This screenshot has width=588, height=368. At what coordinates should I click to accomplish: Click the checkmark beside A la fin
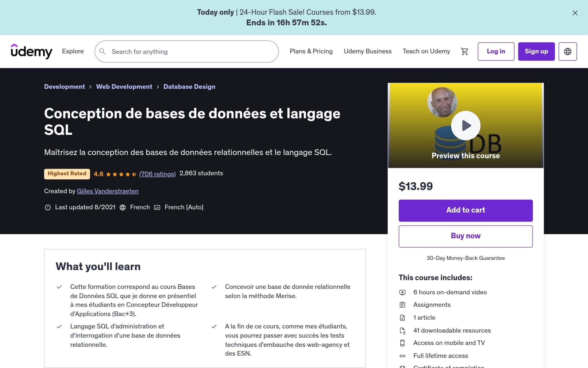pyautogui.click(x=214, y=327)
